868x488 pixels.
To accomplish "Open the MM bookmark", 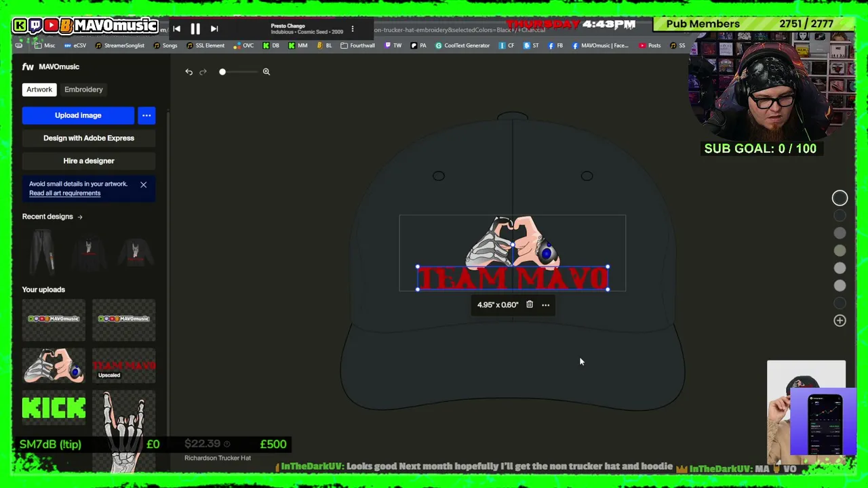I will [x=298, y=45].
